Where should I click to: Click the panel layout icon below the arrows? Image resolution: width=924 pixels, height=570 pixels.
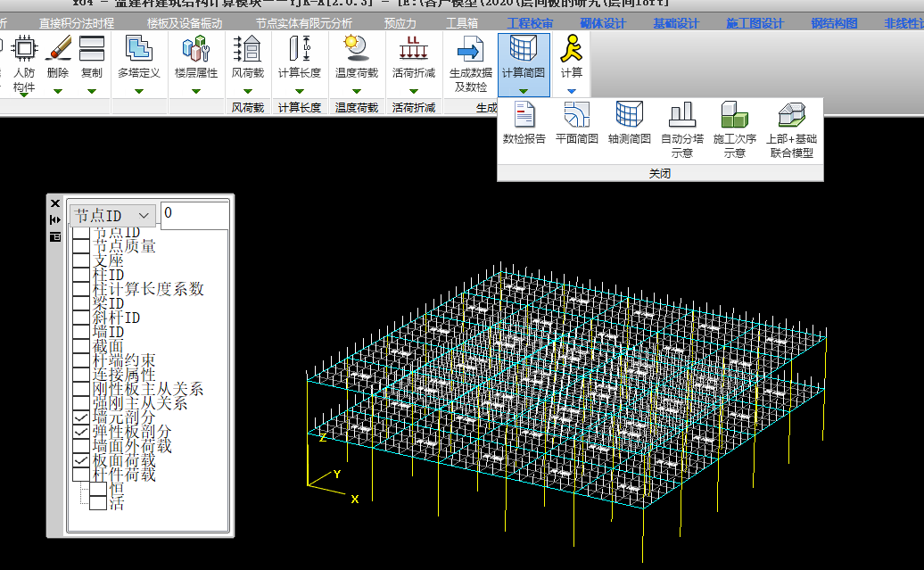[55, 237]
